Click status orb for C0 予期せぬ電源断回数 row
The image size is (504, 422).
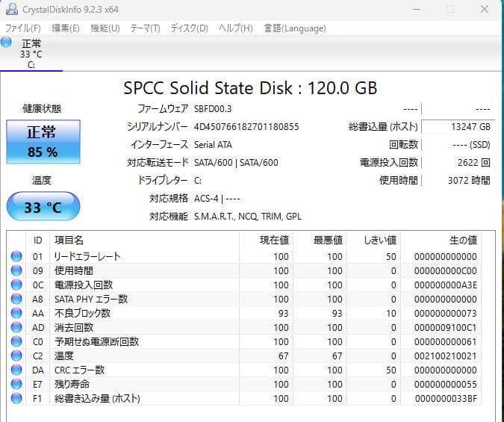(16, 341)
